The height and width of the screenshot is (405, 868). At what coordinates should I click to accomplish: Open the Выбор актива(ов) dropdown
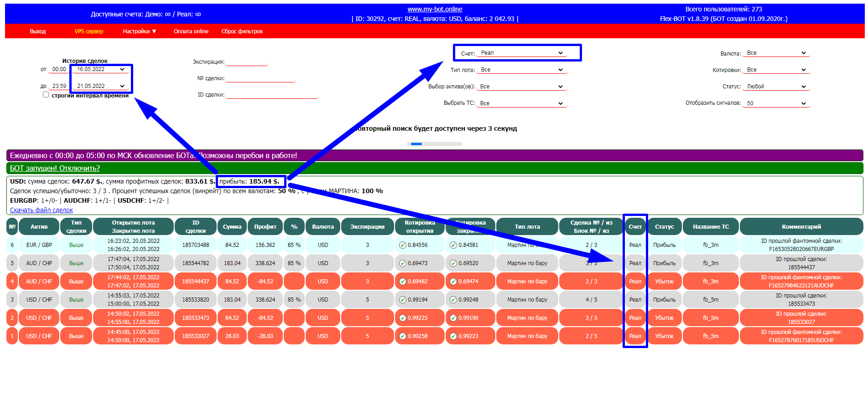(521, 87)
